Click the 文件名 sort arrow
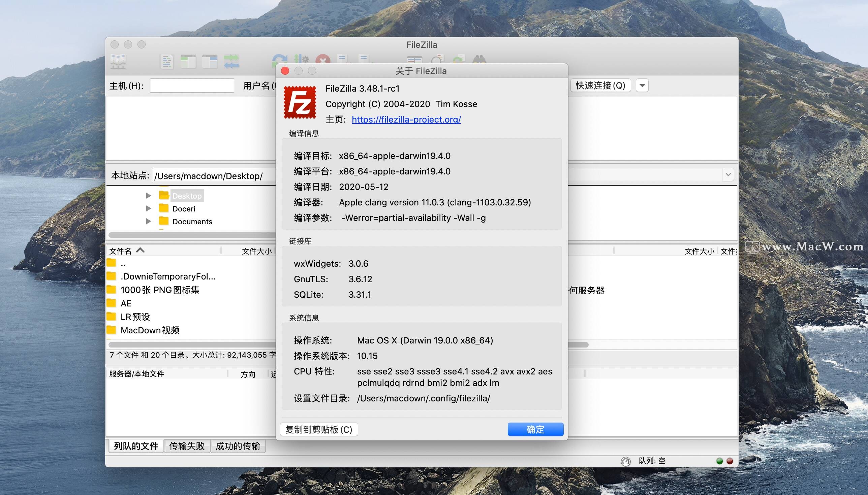This screenshot has width=868, height=495. [140, 250]
